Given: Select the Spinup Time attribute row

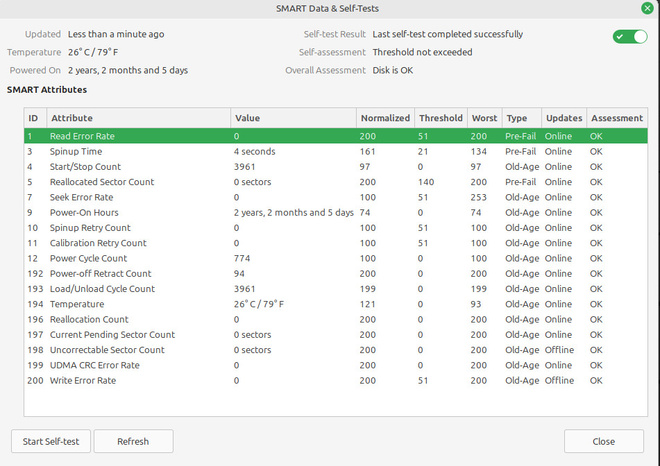Looking at the screenshot, I should tap(335, 152).
